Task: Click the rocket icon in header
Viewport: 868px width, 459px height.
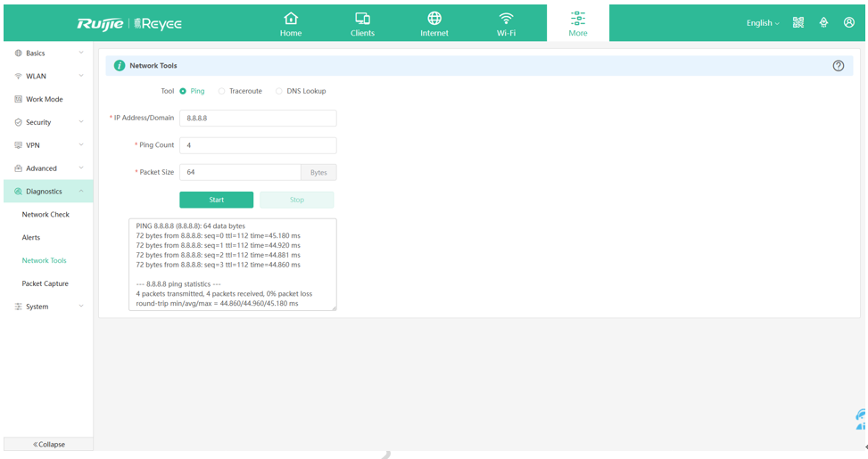Action: [823, 23]
